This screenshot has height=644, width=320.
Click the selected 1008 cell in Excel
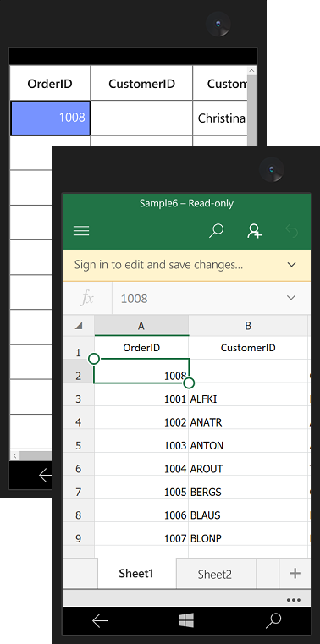click(x=141, y=372)
